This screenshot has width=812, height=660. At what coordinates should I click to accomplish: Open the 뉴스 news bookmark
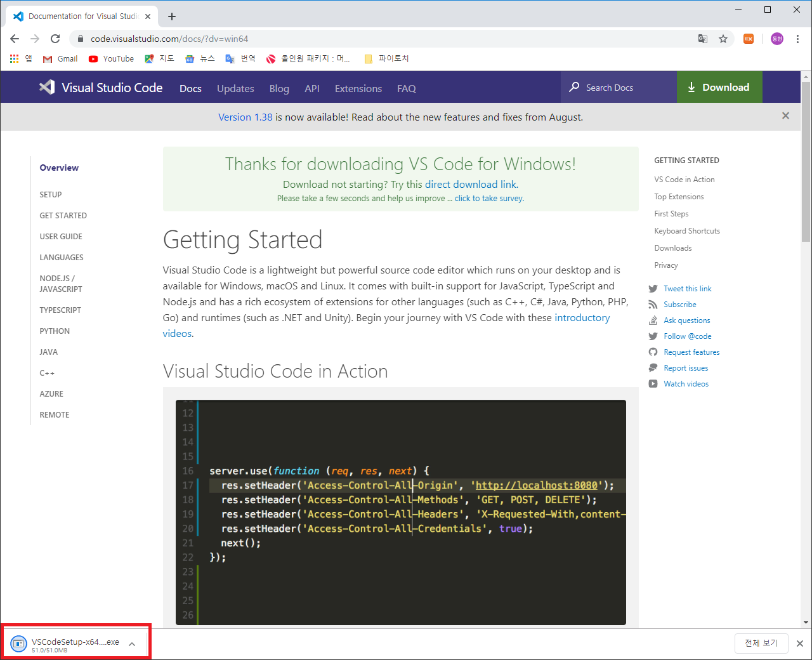(x=200, y=58)
